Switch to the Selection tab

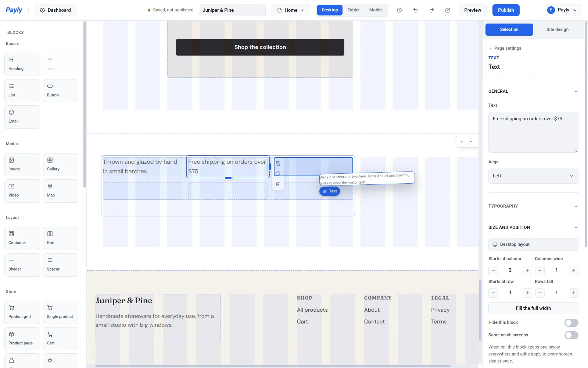(509, 29)
